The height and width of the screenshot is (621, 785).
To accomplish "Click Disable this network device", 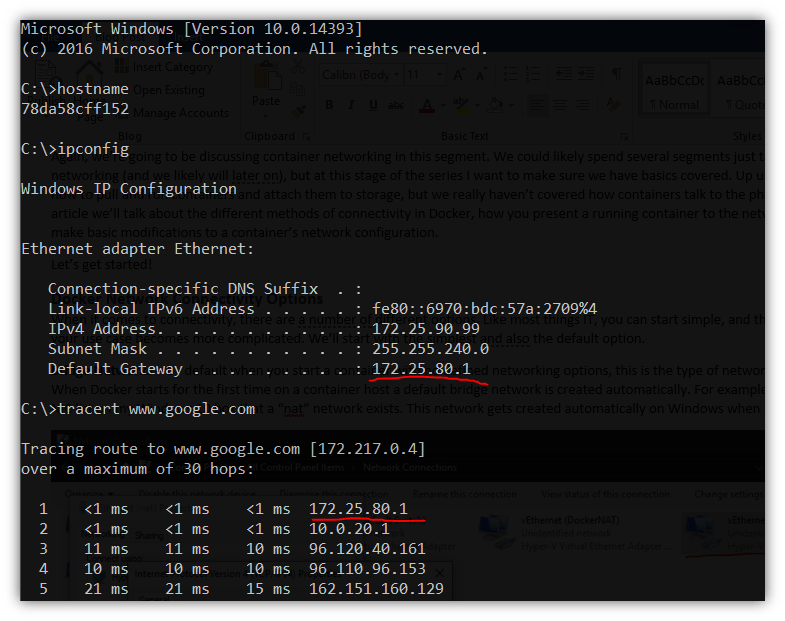I will pos(197,494).
